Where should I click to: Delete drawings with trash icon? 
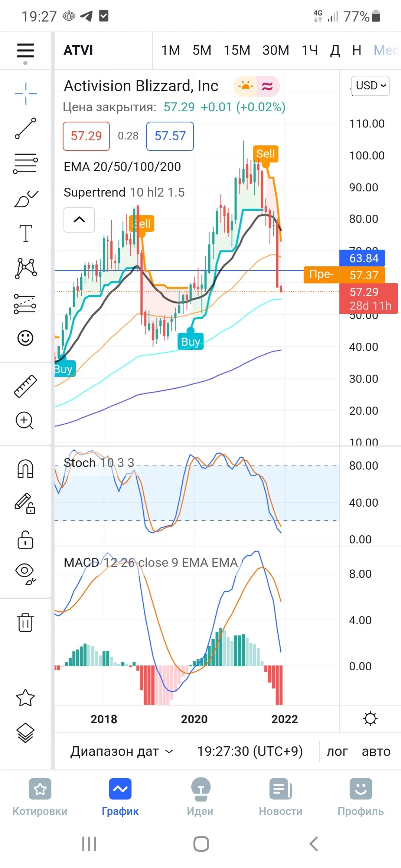[25, 622]
